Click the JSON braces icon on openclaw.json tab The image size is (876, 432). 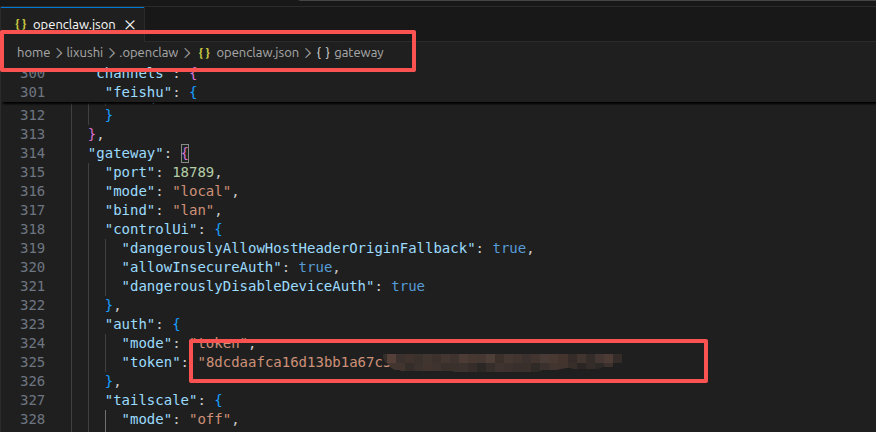point(21,25)
